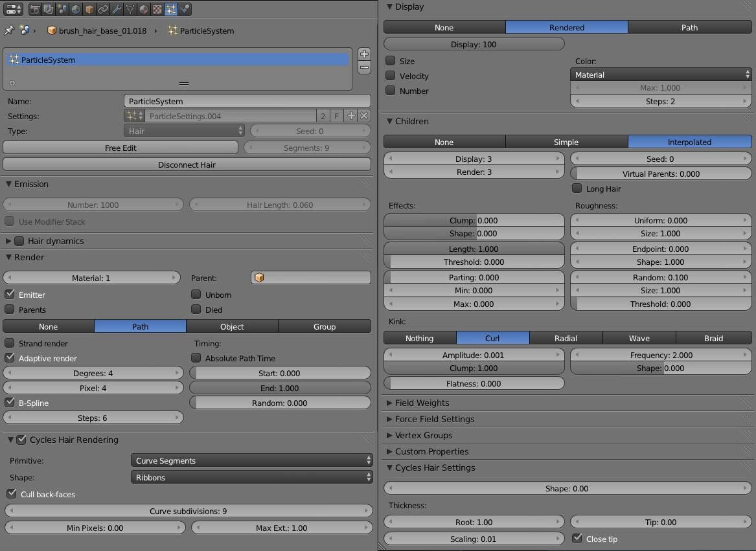Screen dimensions: 756x551
Task: Toggle the pin context icon
Action: point(9,30)
